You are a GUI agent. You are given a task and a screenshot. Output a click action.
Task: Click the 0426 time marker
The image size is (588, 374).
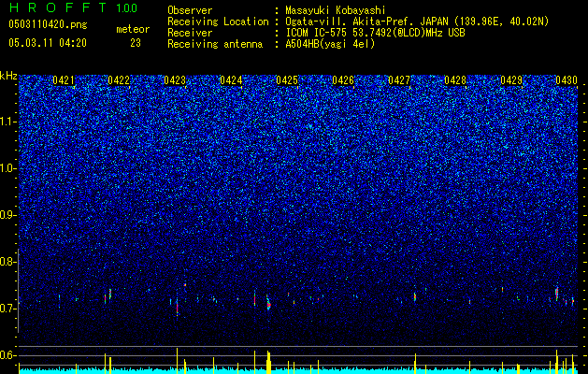343,80
